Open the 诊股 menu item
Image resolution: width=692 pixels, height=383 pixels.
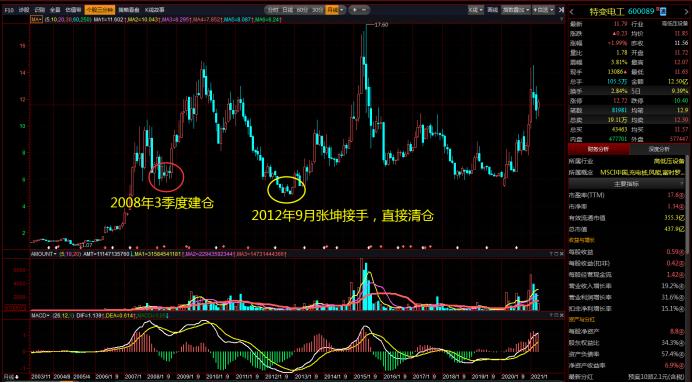click(24, 9)
